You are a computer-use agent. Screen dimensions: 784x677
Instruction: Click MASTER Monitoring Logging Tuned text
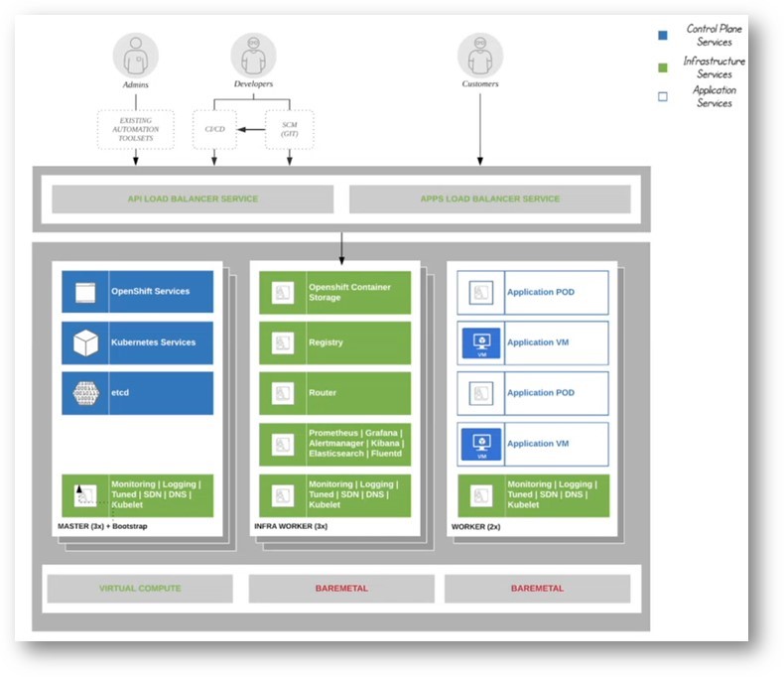point(156,494)
